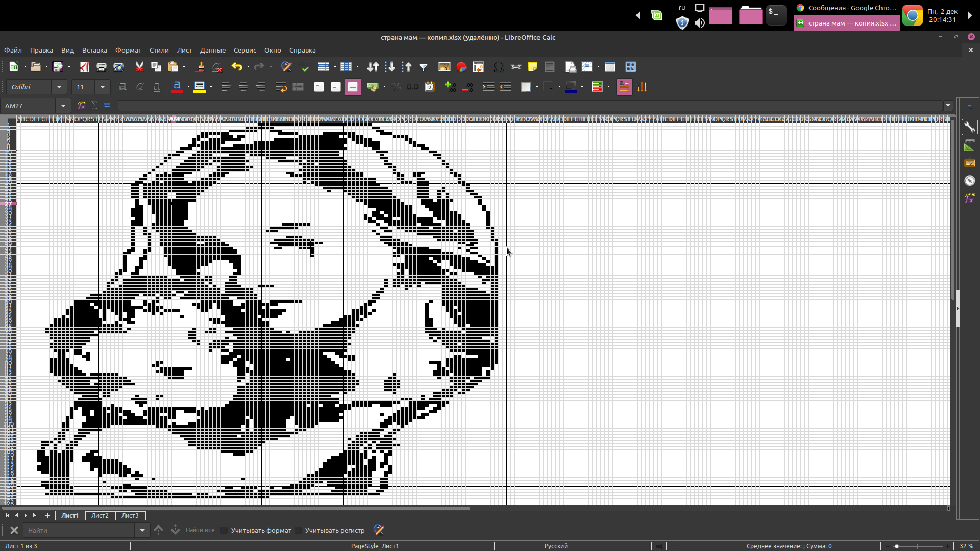This screenshot has width=980, height=551.
Task: Toggle Italic formatting
Action: pos(139,87)
